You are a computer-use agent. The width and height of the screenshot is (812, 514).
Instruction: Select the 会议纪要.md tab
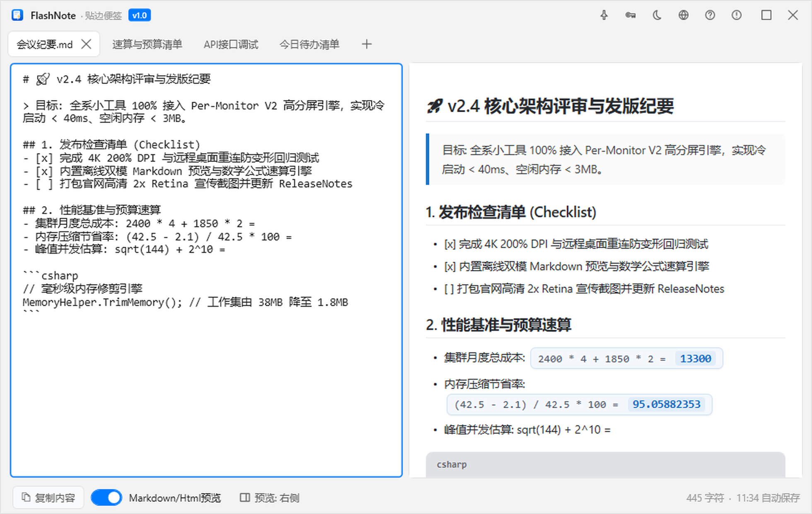pos(45,44)
